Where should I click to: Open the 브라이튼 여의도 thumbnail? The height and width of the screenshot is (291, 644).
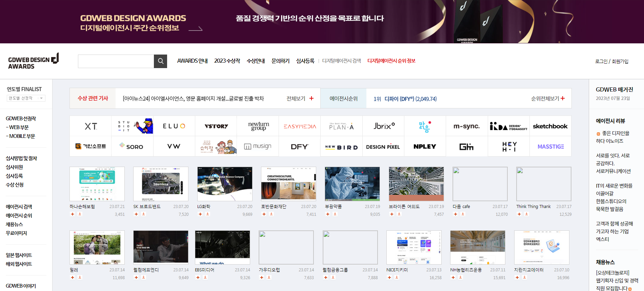point(416,184)
